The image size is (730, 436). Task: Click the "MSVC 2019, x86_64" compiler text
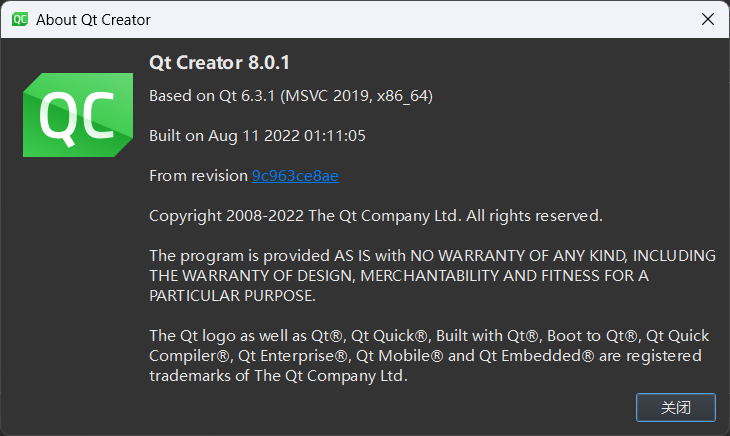357,96
